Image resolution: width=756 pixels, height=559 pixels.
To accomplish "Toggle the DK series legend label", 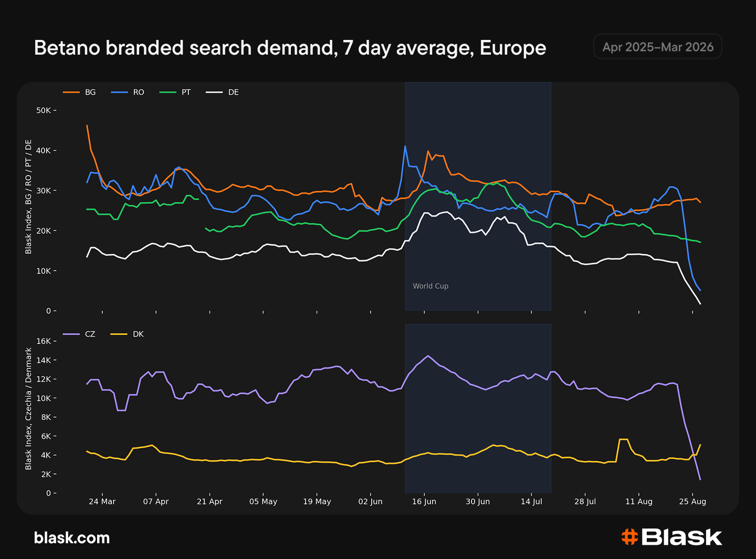I will tap(138, 334).
